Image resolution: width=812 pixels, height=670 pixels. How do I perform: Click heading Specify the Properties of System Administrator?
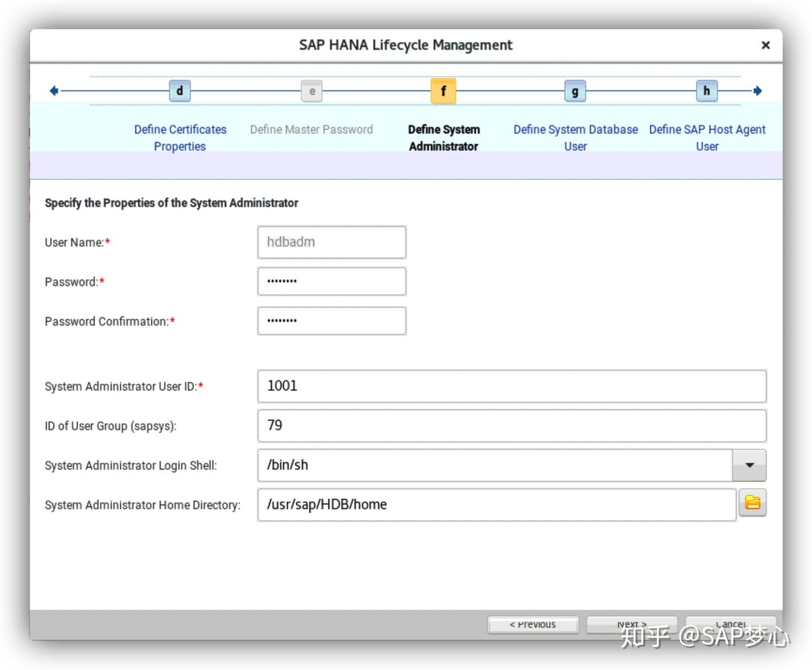pyautogui.click(x=171, y=203)
